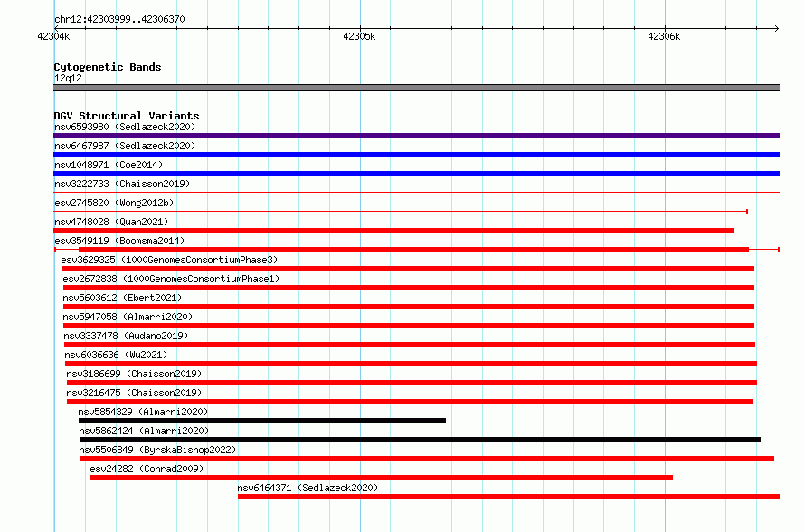
Task: Click the nsv1048971 (Coe2014) label
Action: point(109,165)
